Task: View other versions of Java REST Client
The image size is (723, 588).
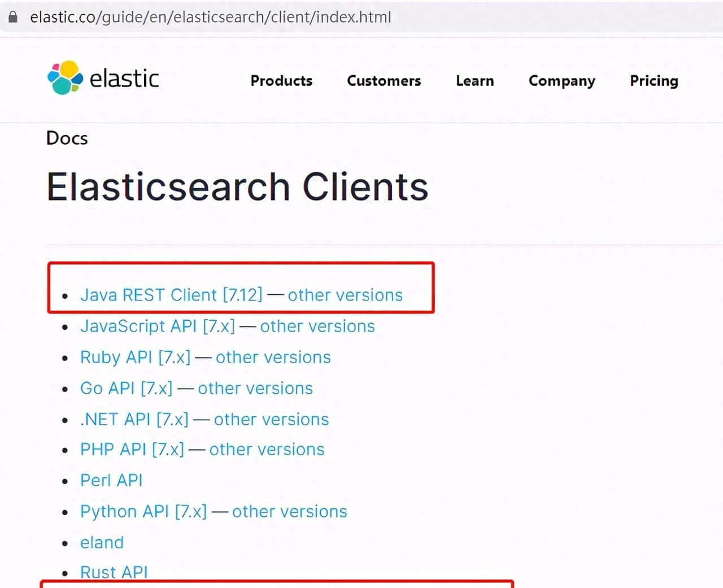Action: [x=345, y=294]
